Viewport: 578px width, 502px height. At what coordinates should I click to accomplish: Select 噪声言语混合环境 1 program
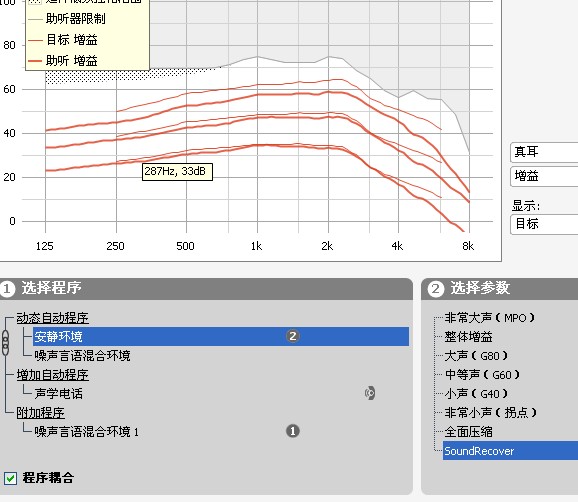[87, 431]
